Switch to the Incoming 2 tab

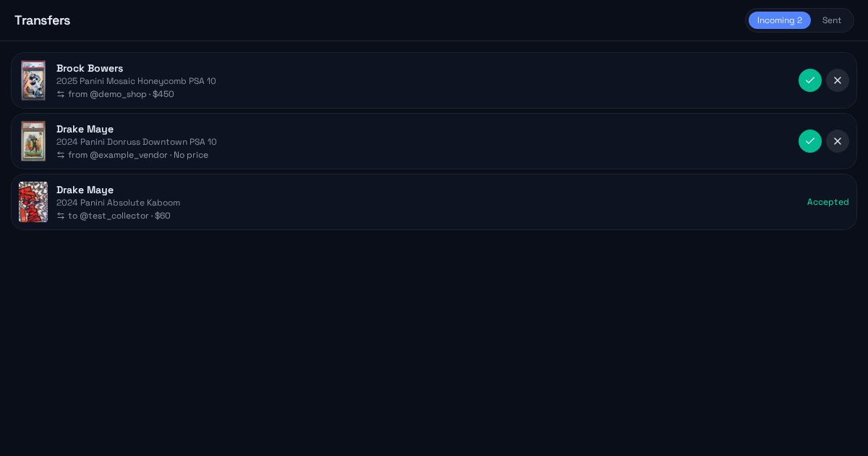[x=779, y=20]
